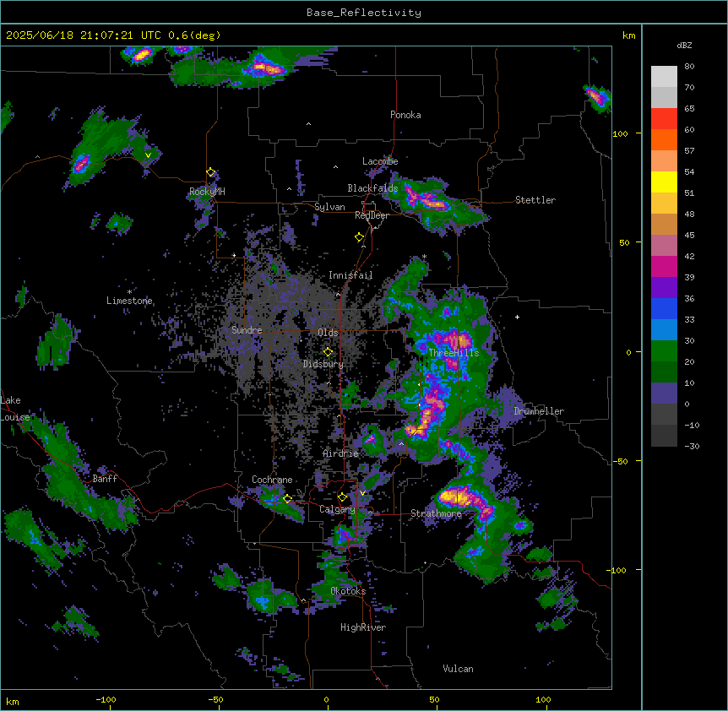Click the Olds town label
This screenshot has height=711, width=728.
[328, 333]
